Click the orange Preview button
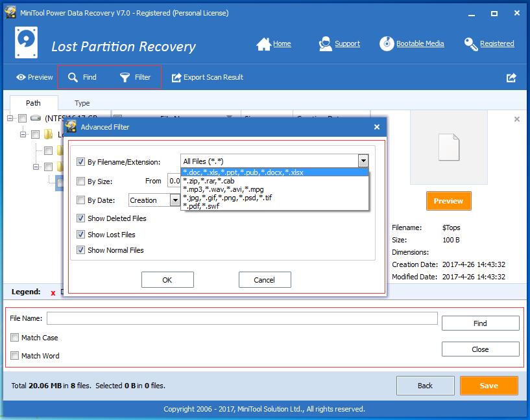Viewport: 530px width, 420px height. click(448, 202)
